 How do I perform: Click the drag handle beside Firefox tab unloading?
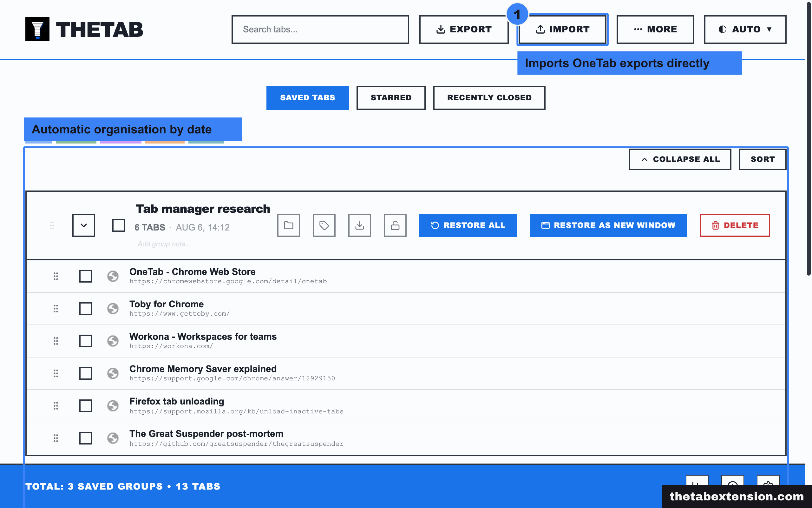tap(56, 406)
